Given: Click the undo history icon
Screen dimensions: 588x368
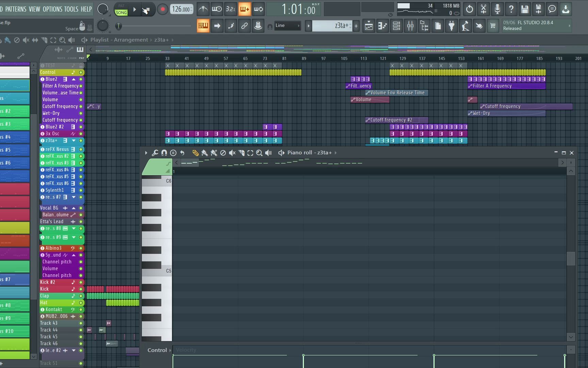Looking at the screenshot, I should click(470, 9).
